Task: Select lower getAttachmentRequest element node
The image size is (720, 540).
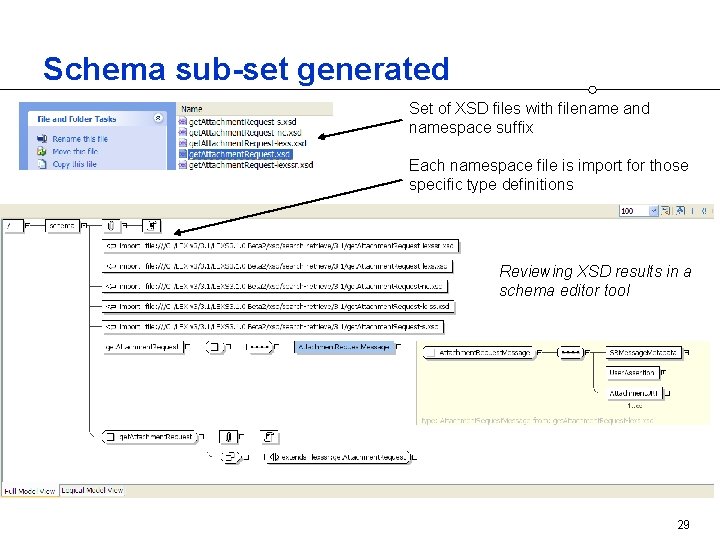Action: 149,437
